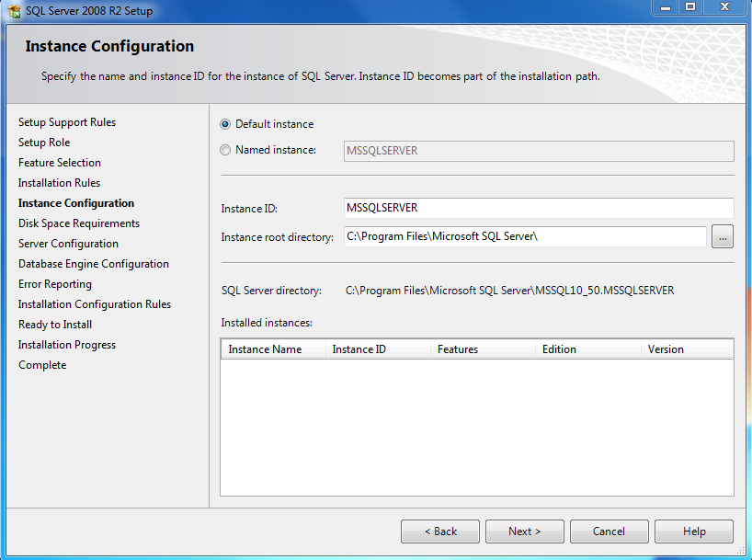Click the Edition column header
752x560 pixels.
click(x=588, y=349)
